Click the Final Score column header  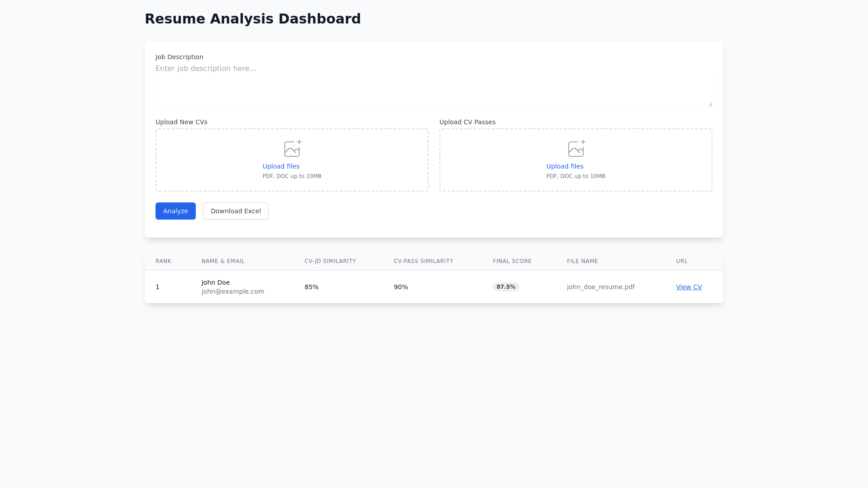[x=512, y=261]
